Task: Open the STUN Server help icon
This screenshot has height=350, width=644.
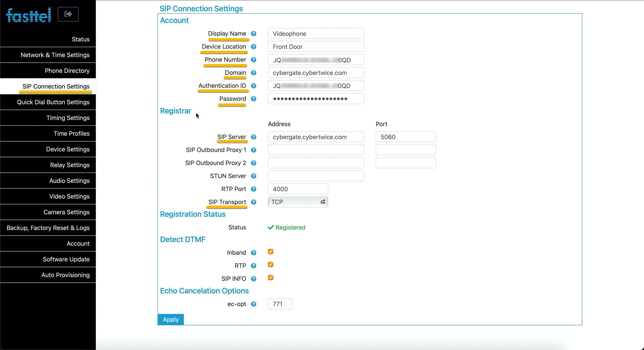Action: 254,176
